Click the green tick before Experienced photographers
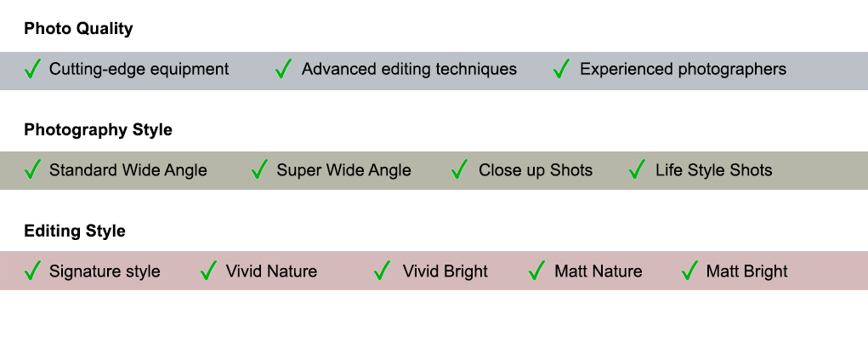Viewport: 868px width, 337px height. (561, 69)
